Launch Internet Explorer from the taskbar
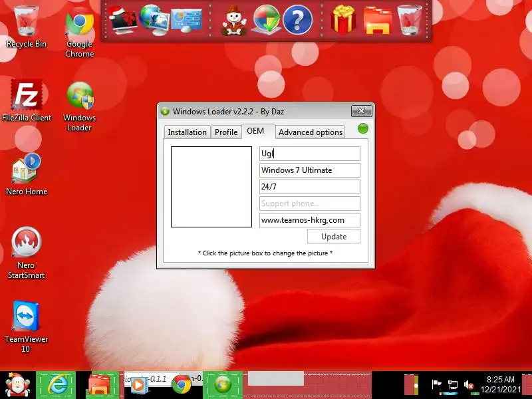532x399 pixels. 57,385
